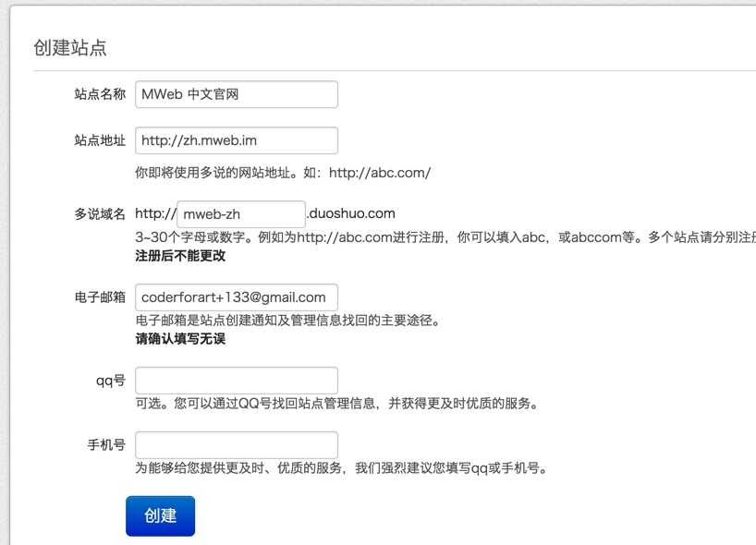756x545 pixels.
Task: Click the 多说域名 field containing mweb-zh
Action: (x=241, y=214)
